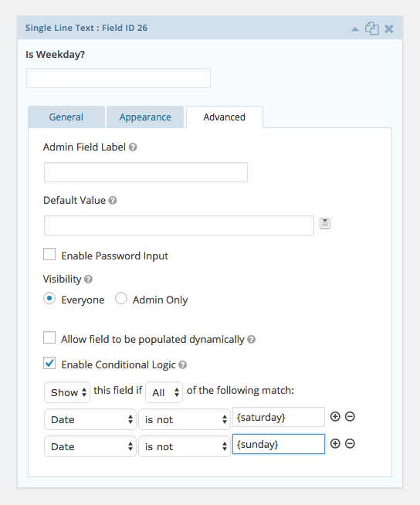Enable Password Input checkbox
420x505 pixels.
(x=49, y=254)
